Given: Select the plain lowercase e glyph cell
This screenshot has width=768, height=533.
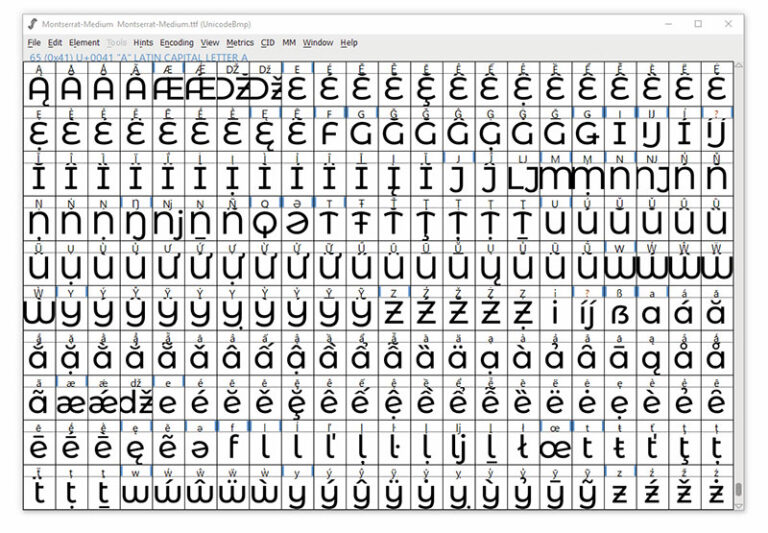Looking at the screenshot, I should click(x=168, y=398).
